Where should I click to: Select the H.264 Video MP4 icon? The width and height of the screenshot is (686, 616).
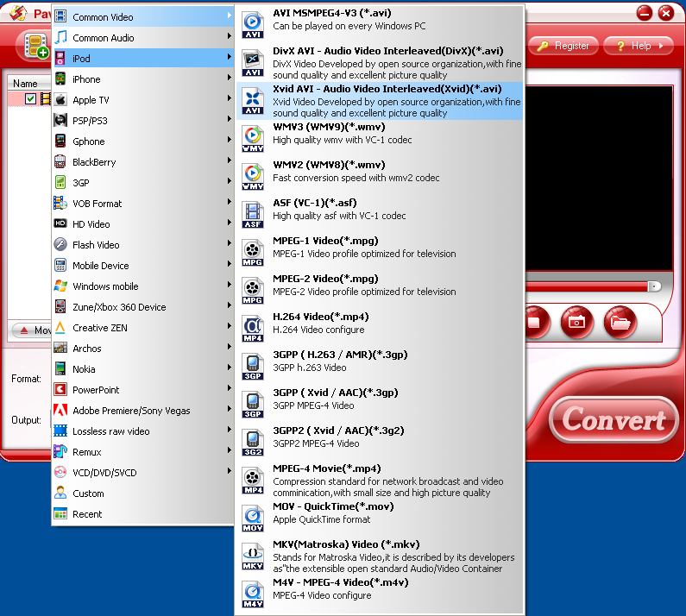[253, 329]
